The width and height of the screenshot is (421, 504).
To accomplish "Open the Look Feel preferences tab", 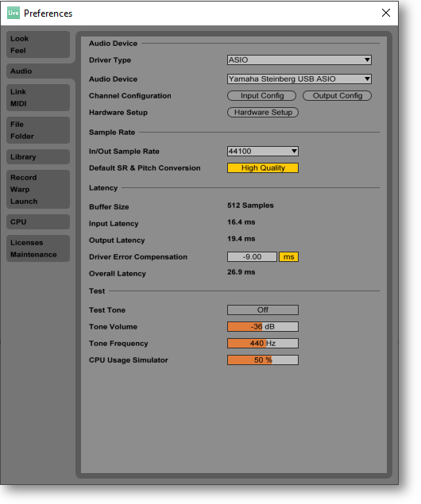I will pyautogui.click(x=38, y=44).
